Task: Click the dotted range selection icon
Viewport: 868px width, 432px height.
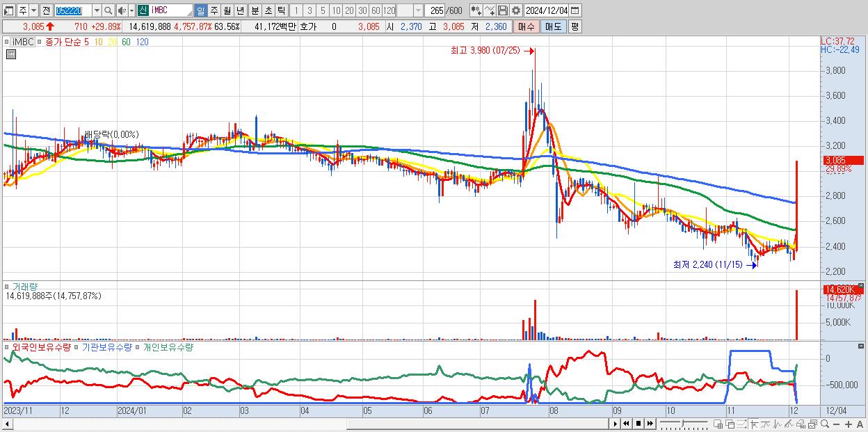Action: click(741, 424)
